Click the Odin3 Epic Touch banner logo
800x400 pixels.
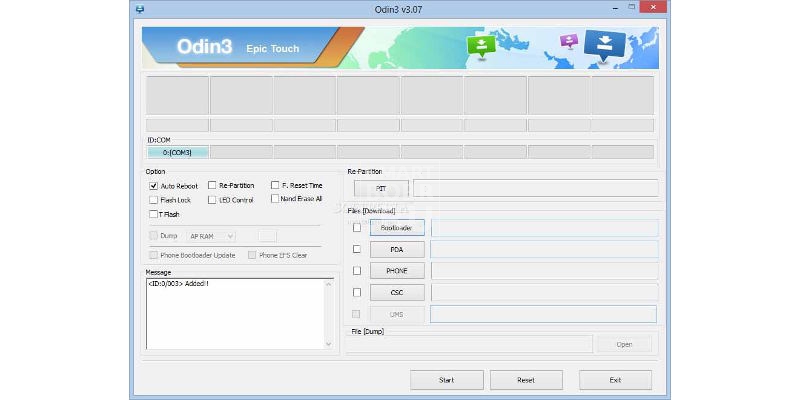click(238, 47)
